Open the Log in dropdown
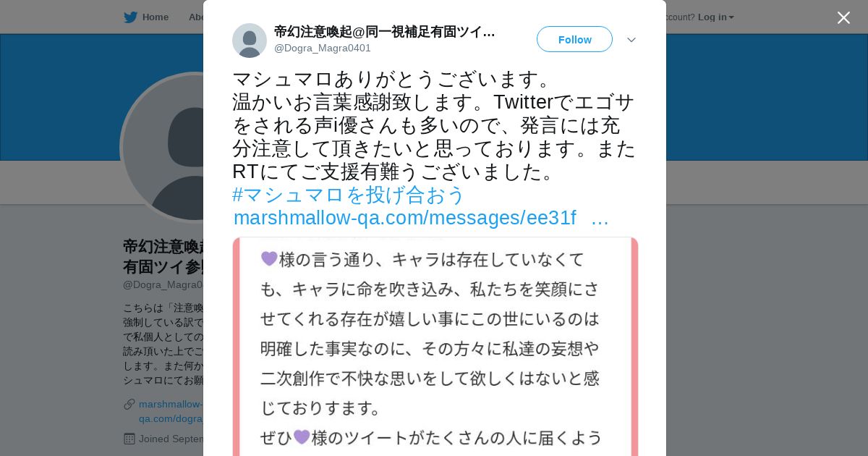The width and height of the screenshot is (868, 456). click(x=715, y=17)
